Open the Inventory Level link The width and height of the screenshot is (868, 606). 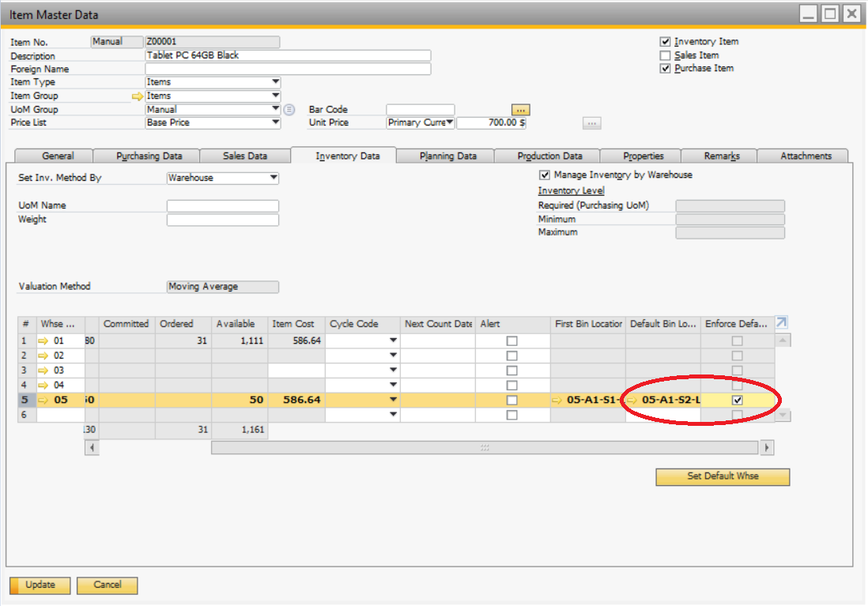click(571, 190)
